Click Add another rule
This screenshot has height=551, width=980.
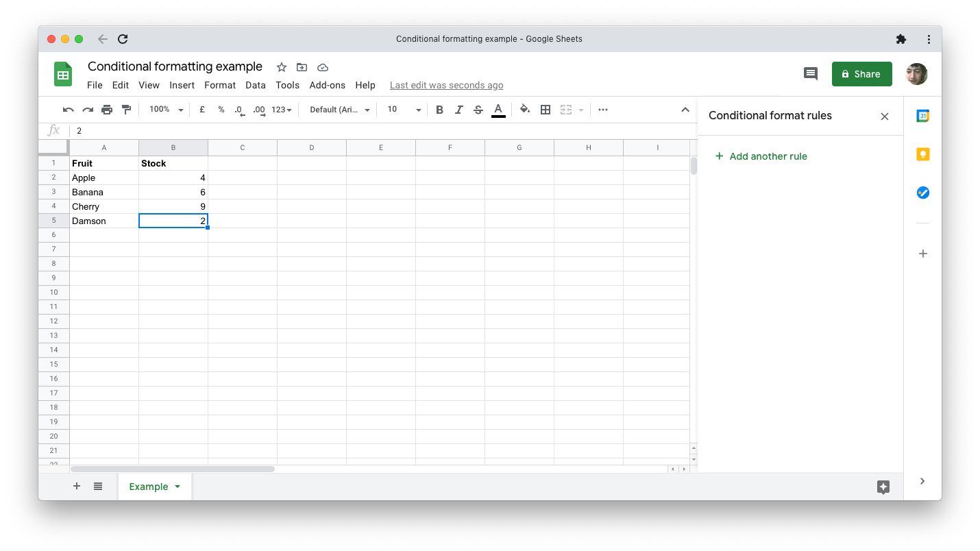pyautogui.click(x=761, y=156)
